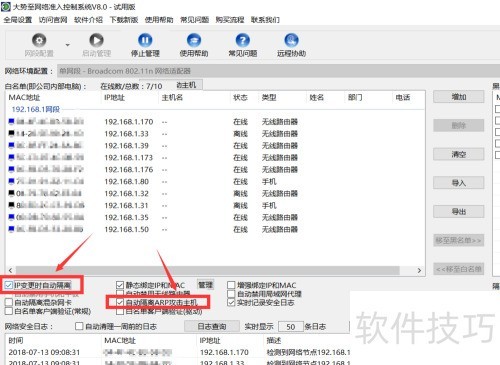Open the 购买流程 menu
500x365 pixels.
(230, 20)
